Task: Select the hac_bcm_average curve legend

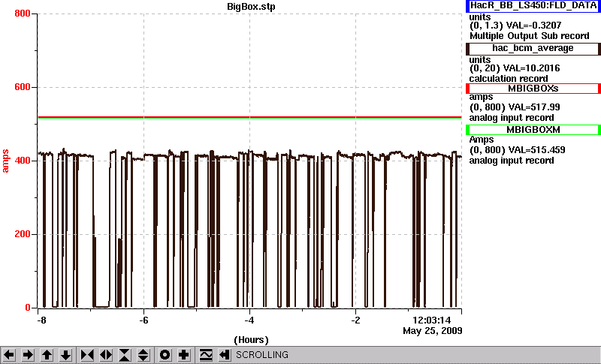Action: 533,49
